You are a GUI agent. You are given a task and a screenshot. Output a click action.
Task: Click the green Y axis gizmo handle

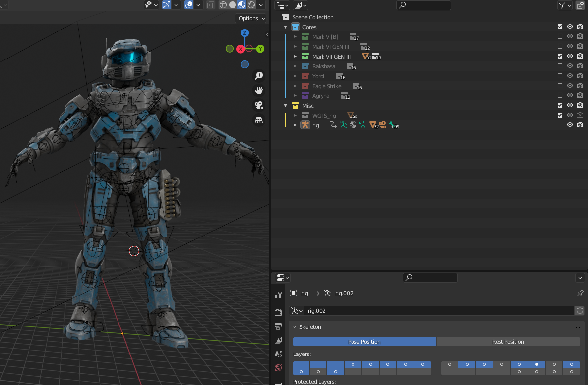click(x=260, y=49)
